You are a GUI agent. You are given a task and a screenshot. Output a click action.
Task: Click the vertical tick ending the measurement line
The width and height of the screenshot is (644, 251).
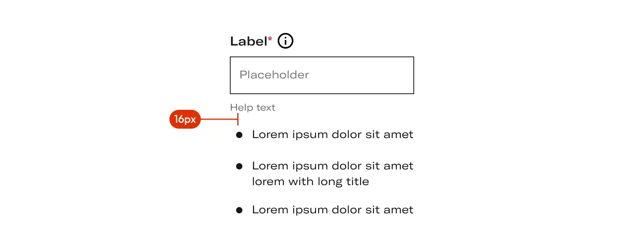pos(238,119)
